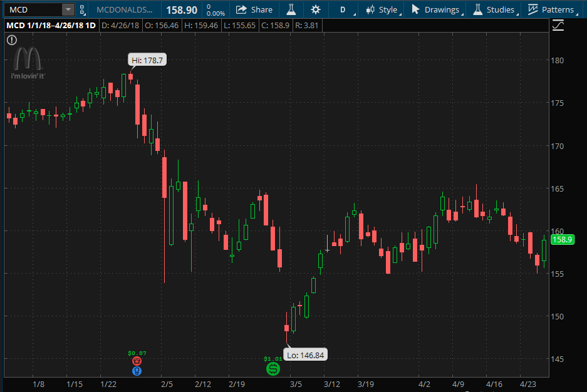This screenshot has height=392, width=587.
Task: Click the symbol link chain icon
Action: click(82, 9)
